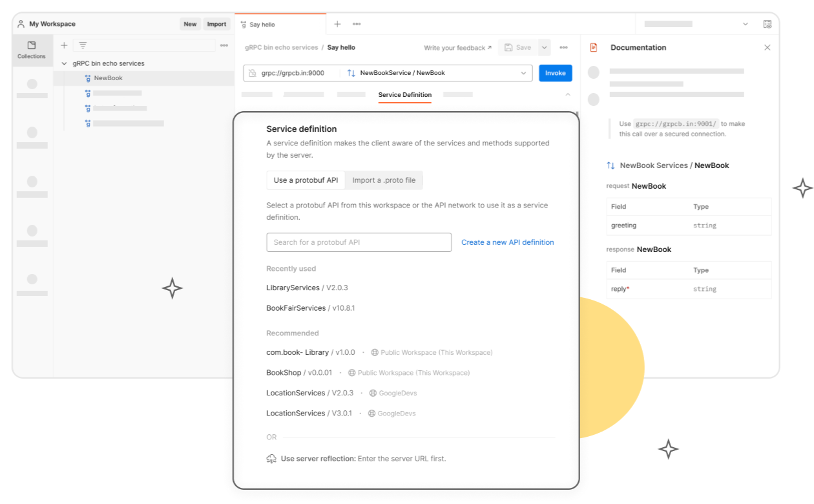
Task: Select the "Use a protobuf API" option
Action: (305, 180)
